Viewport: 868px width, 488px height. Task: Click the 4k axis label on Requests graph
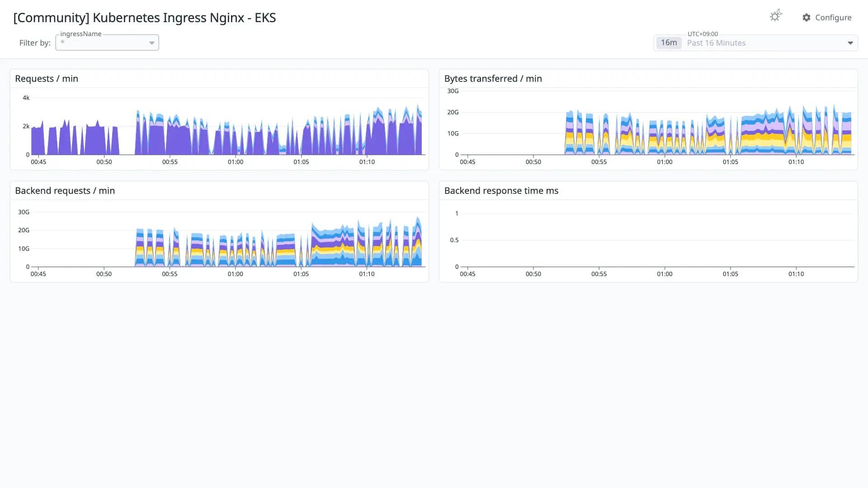(x=26, y=98)
